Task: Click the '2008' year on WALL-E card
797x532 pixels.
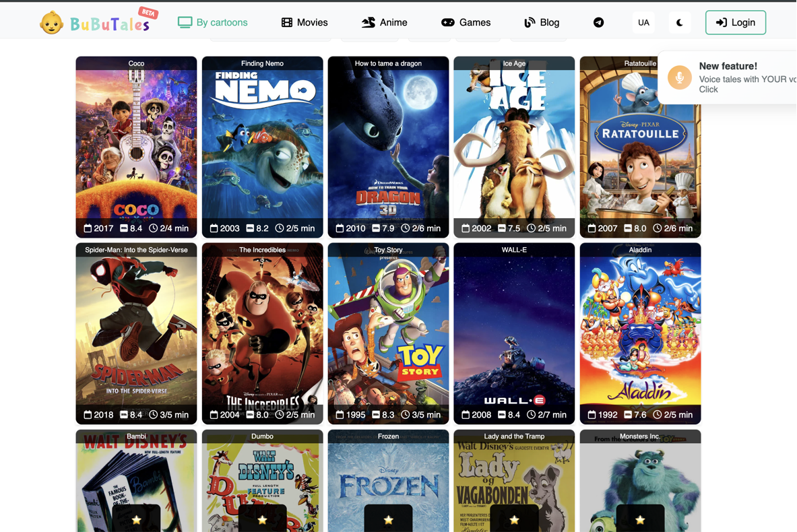Action: pos(482,415)
